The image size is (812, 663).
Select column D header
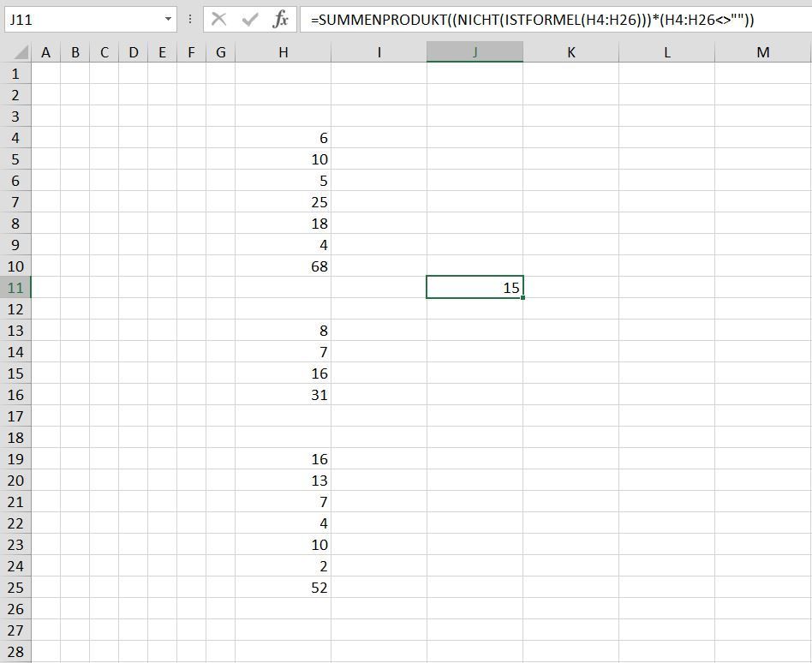[134, 52]
